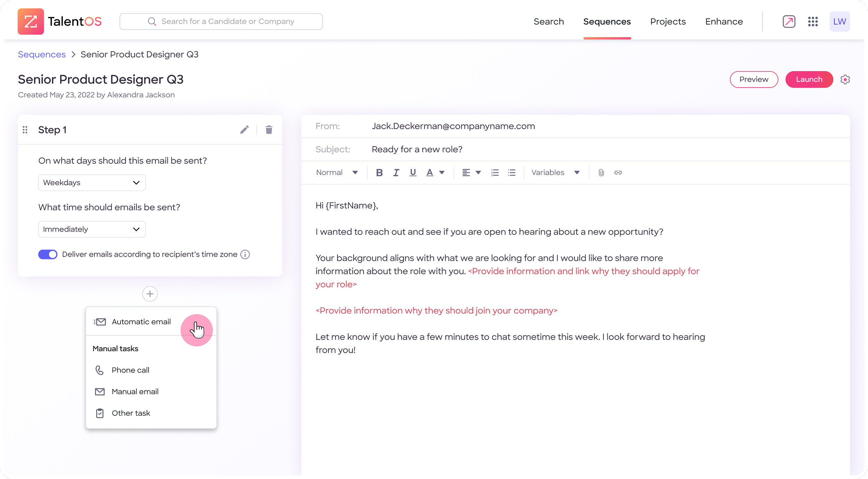Insert a hyperlink with the link icon
Viewport: 868px width, 479px height.
pos(618,173)
